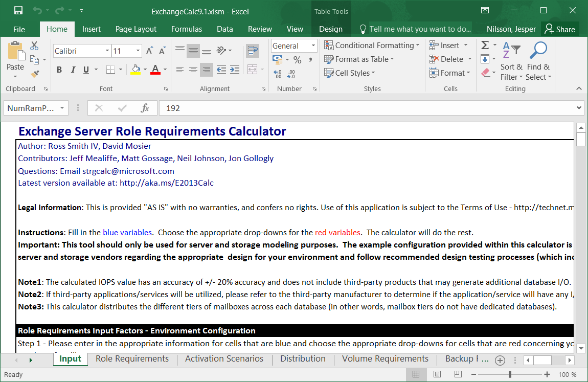Click the Increase Indent icon
This screenshot has width=588, height=382.
tap(234, 69)
